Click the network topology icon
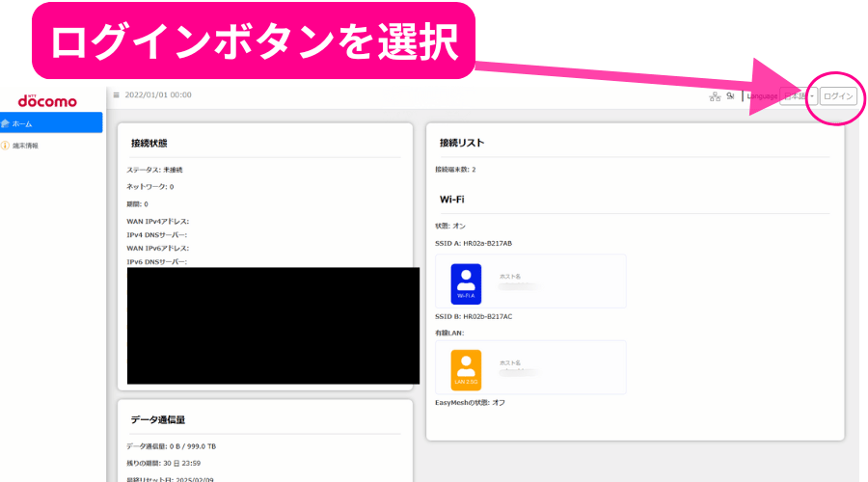This screenshot has height=482, width=868. pos(715,96)
